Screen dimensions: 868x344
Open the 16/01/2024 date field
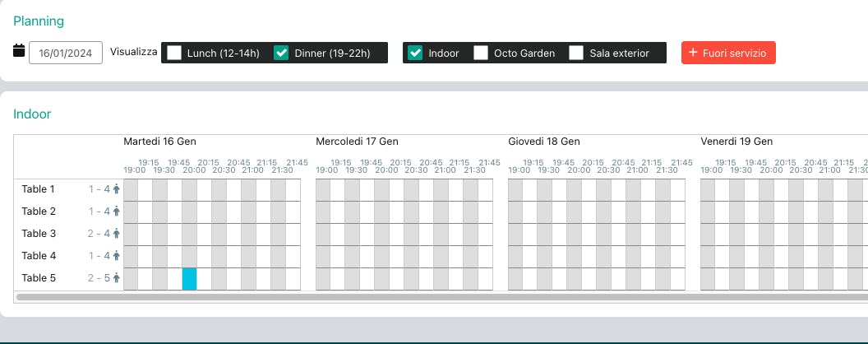tap(65, 53)
